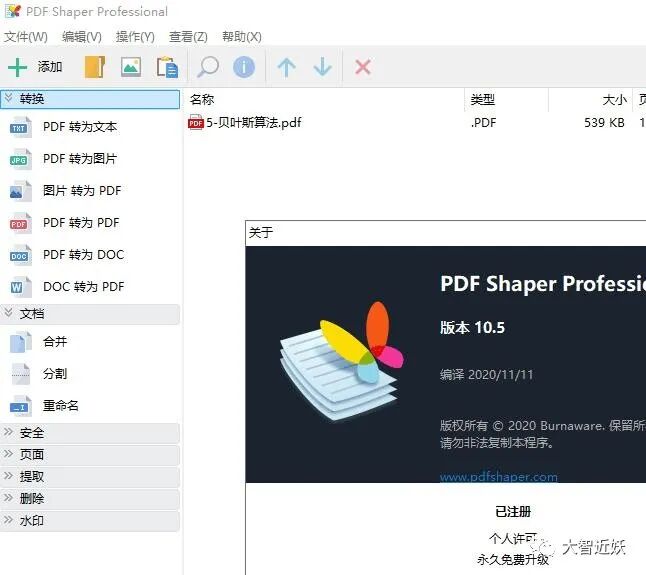Click the 合并 merge icon
Image resolution: width=646 pixels, height=575 pixels.
20,342
